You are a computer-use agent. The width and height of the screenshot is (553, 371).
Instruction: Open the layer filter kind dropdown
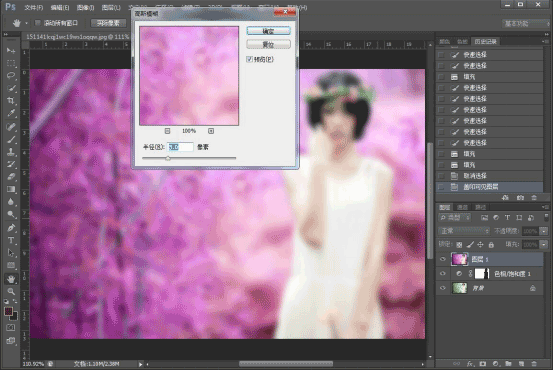(455, 218)
